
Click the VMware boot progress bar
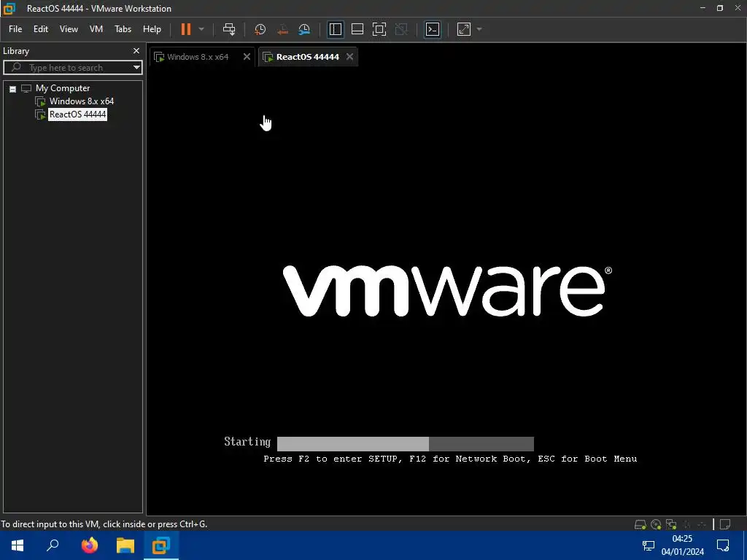click(406, 444)
